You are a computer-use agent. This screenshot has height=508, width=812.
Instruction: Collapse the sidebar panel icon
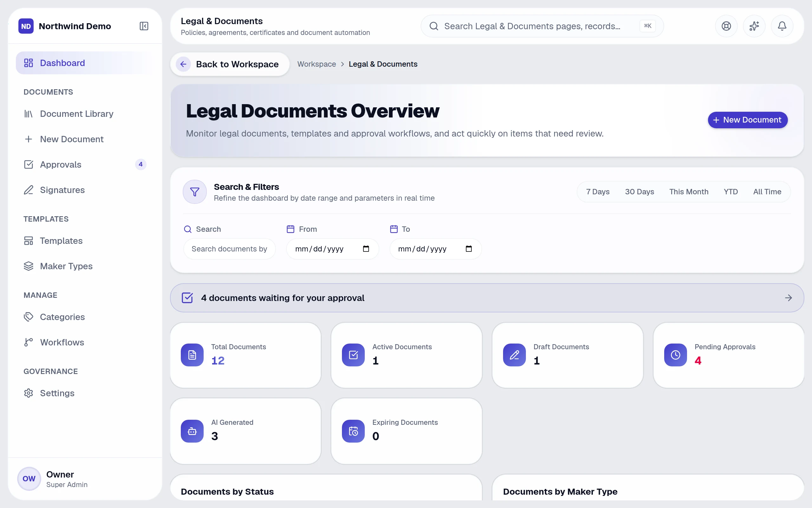click(144, 26)
